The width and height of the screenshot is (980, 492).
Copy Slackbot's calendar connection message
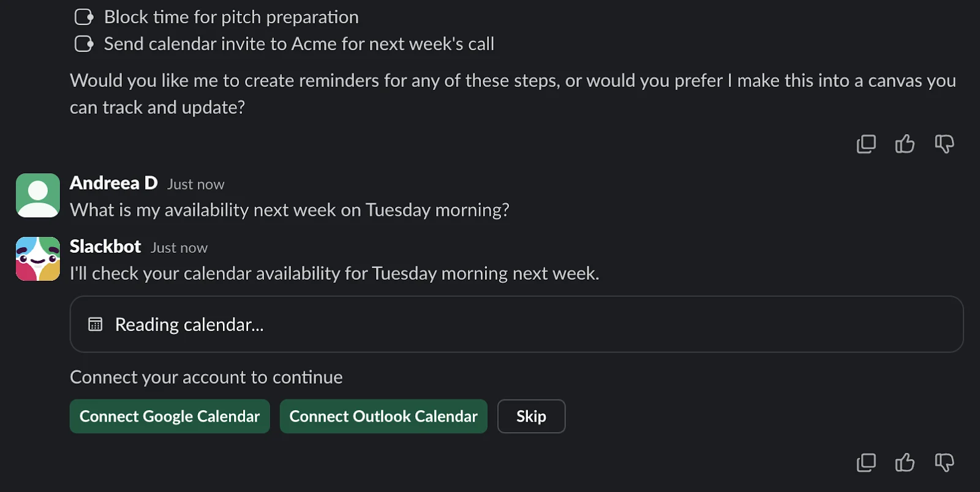[866, 463]
